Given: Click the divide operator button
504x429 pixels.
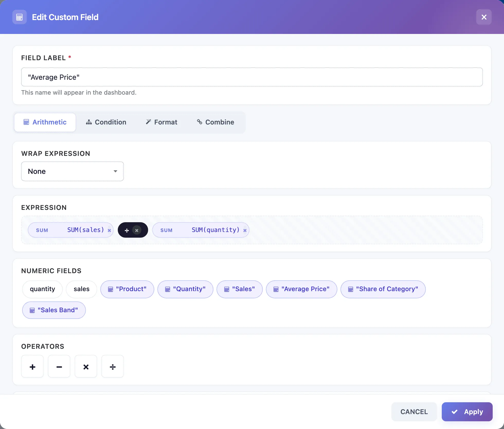Looking at the screenshot, I should point(113,367).
